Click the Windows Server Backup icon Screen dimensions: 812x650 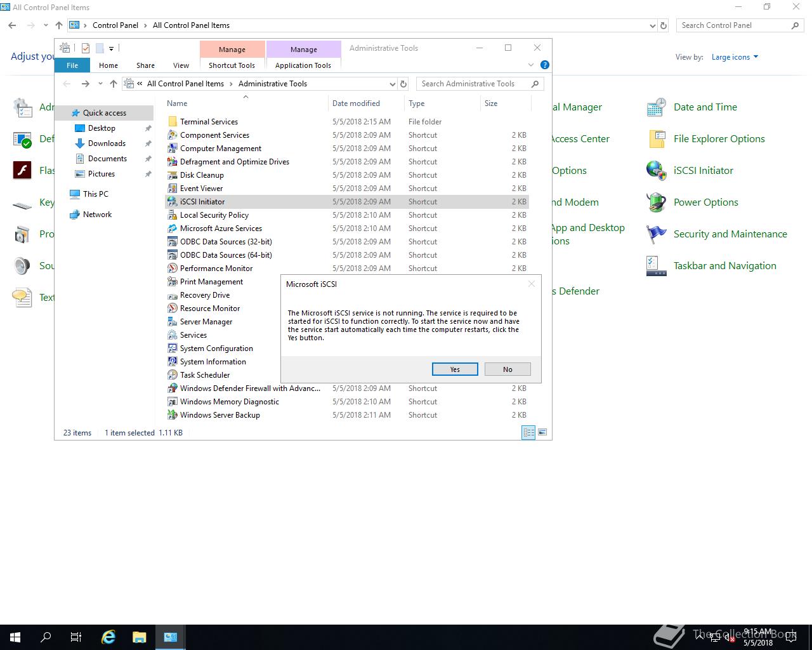[172, 415]
